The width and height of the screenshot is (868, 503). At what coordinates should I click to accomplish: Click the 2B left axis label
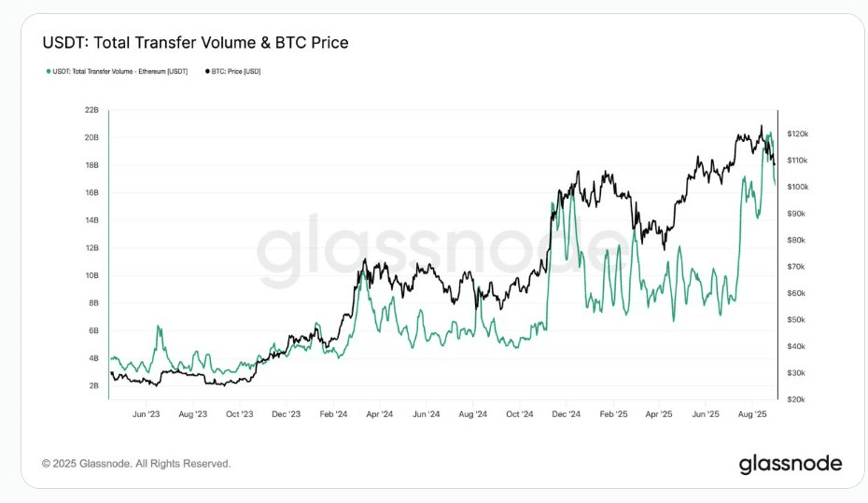tap(94, 385)
